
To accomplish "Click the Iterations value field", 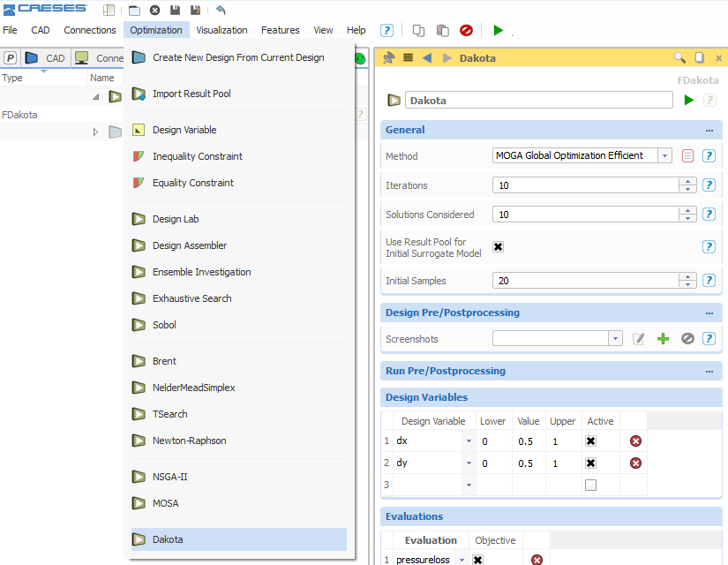I will [x=585, y=185].
